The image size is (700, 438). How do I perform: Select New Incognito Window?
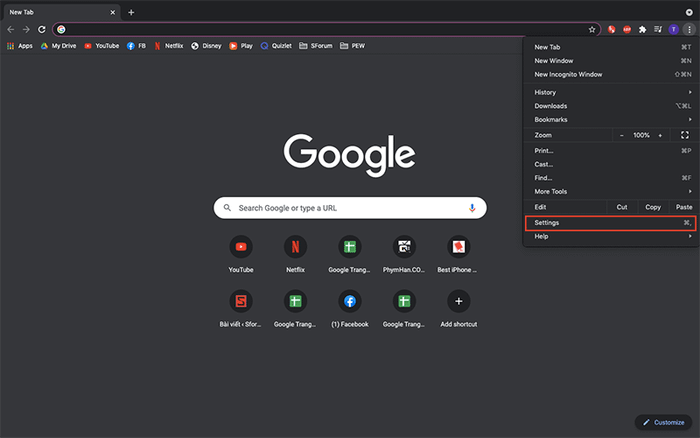(611, 75)
